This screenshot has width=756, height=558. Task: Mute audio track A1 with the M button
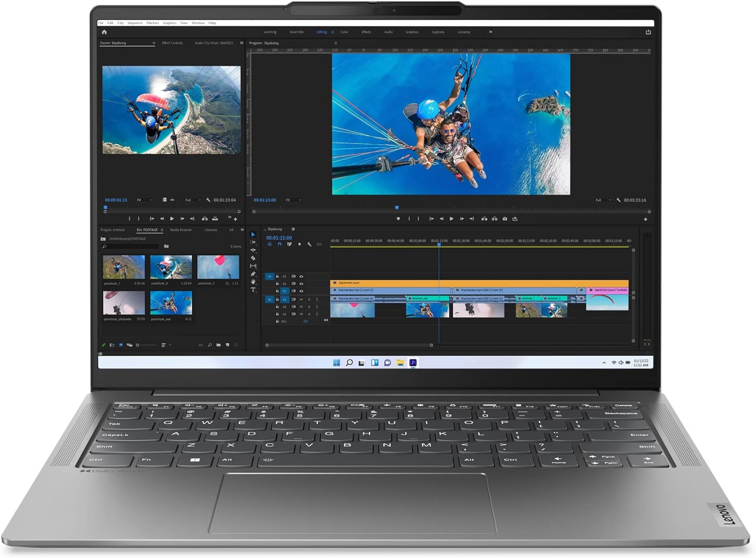[x=301, y=299]
